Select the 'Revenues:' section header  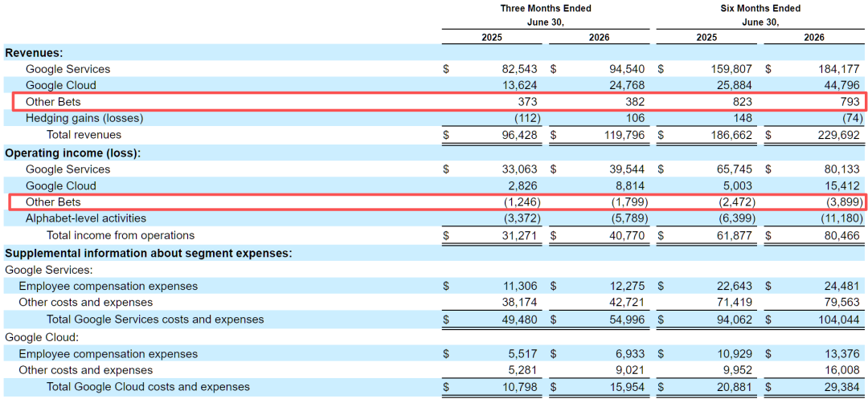click(34, 53)
